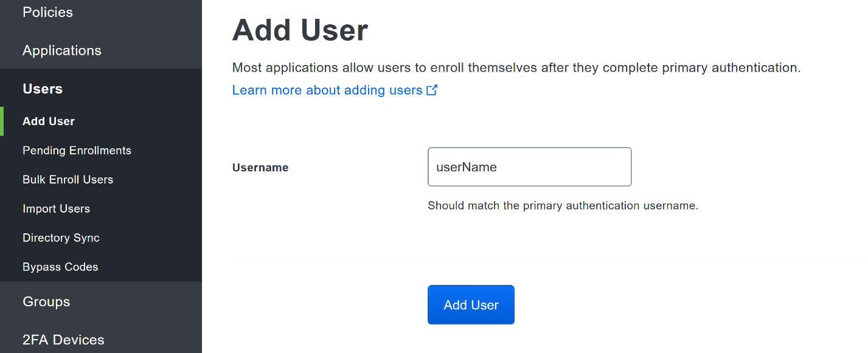
Task: Go to Directory Sync
Action: (61, 238)
